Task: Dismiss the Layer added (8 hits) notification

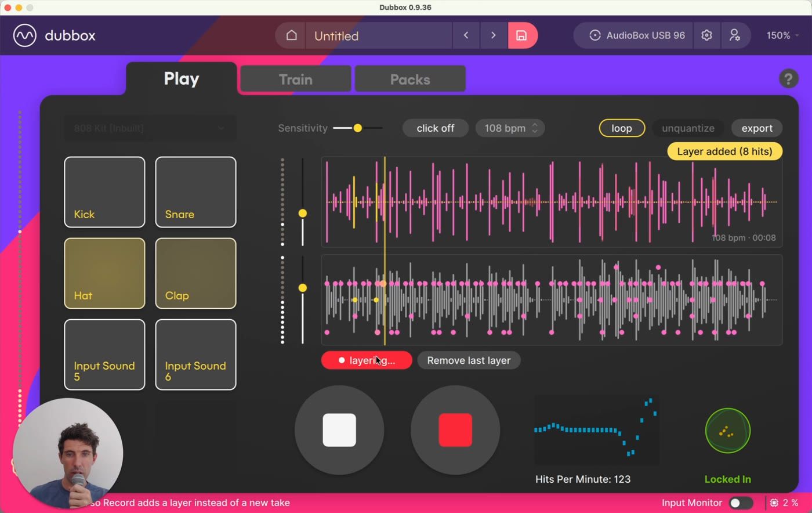Action: tap(724, 151)
